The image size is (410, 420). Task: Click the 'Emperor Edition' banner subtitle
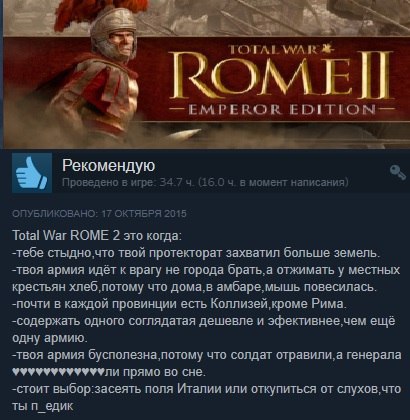[x=282, y=109]
